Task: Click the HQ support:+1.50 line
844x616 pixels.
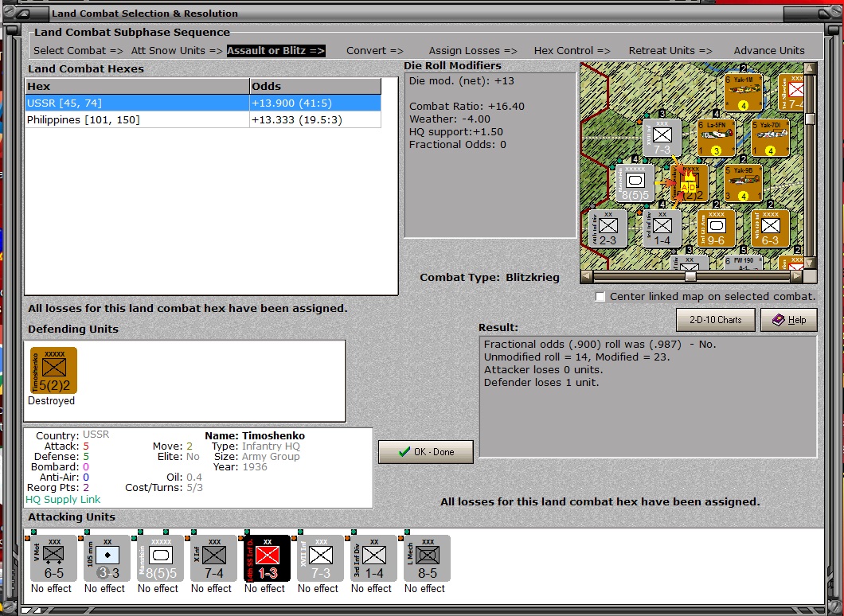Action: tap(456, 132)
